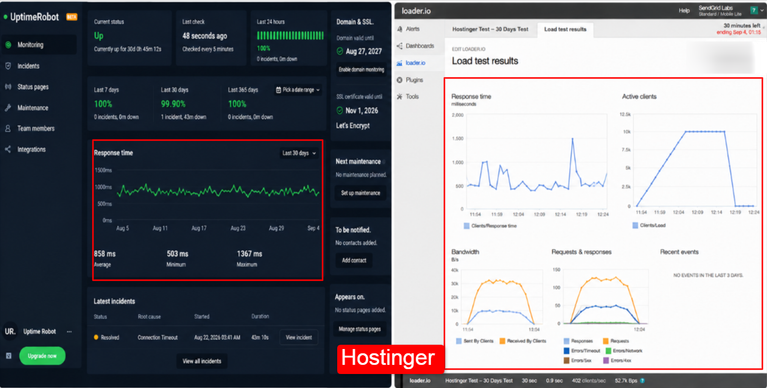
Task: Expand the SendGrid Labs account dropdown
Action: coord(762,10)
